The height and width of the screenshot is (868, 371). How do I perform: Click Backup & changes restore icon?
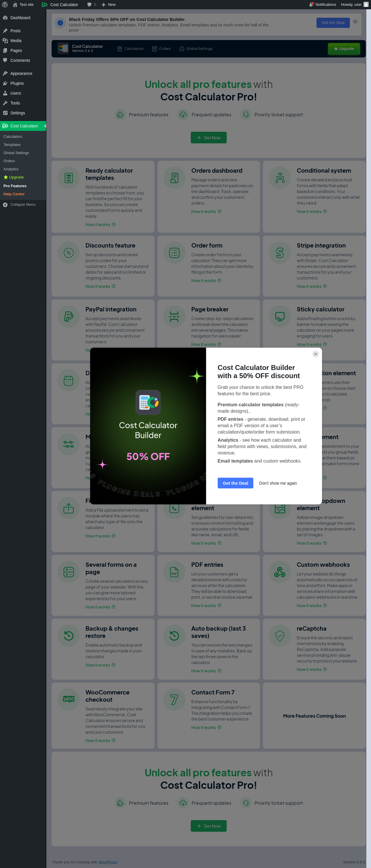click(x=69, y=636)
